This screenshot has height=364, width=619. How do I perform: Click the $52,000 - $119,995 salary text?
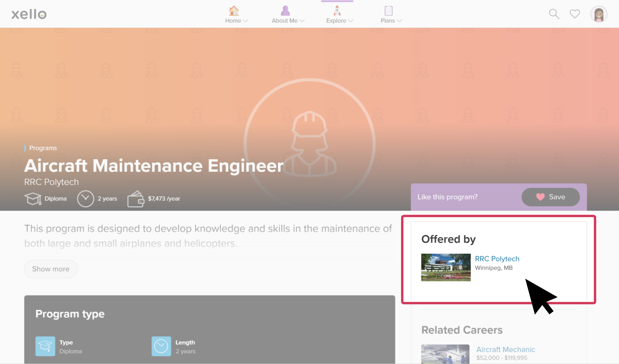502,358
